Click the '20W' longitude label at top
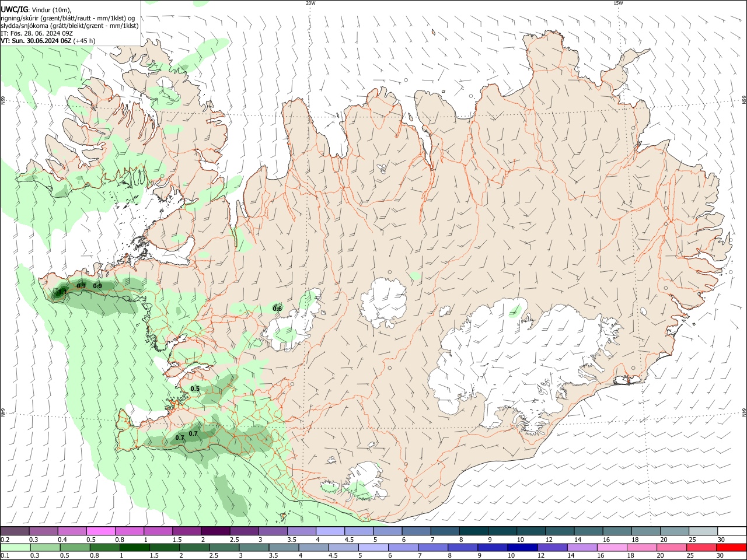 310,3
